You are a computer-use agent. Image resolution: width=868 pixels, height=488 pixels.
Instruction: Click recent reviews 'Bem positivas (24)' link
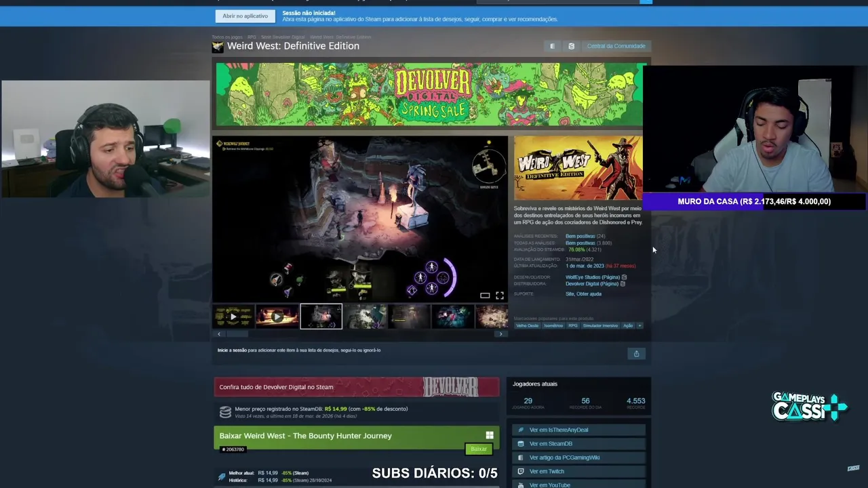585,236
